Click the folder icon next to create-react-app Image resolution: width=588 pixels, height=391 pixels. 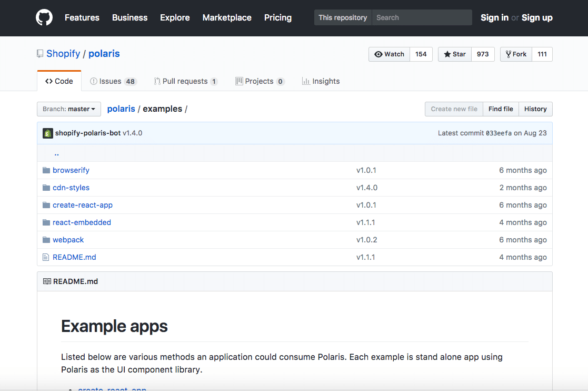(46, 205)
